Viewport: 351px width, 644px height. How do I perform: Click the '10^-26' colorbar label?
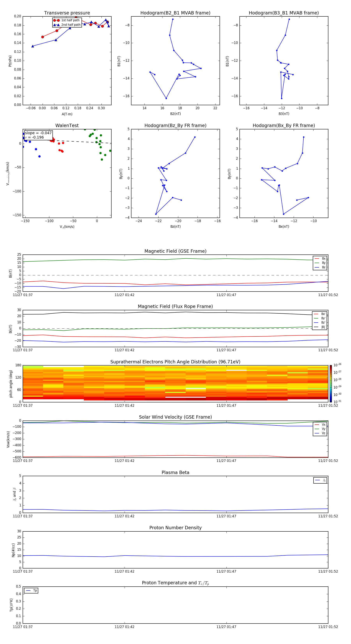[x=337, y=365]
